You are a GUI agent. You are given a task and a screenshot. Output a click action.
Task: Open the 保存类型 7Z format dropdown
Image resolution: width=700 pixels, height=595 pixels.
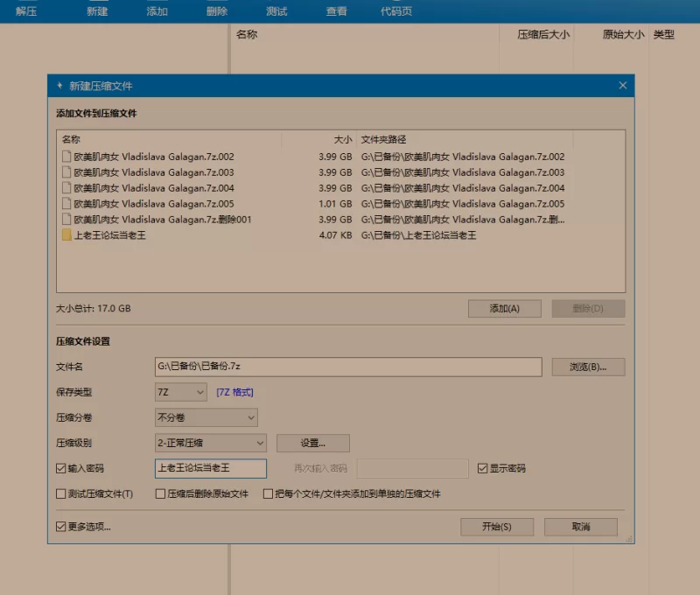tap(181, 392)
